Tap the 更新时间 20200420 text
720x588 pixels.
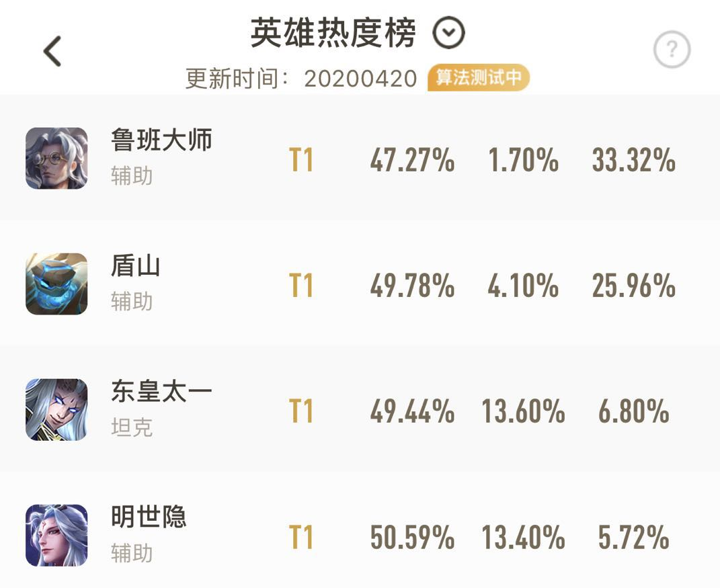tap(301, 79)
